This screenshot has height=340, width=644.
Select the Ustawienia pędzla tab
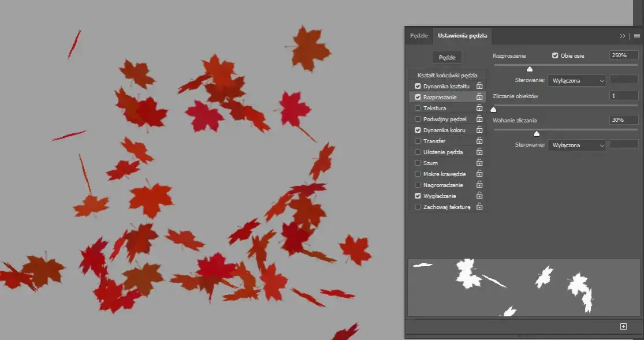click(x=462, y=36)
